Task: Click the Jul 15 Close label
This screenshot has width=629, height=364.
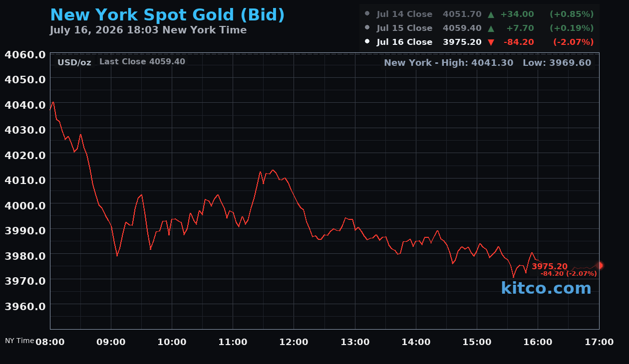Action: (404, 28)
